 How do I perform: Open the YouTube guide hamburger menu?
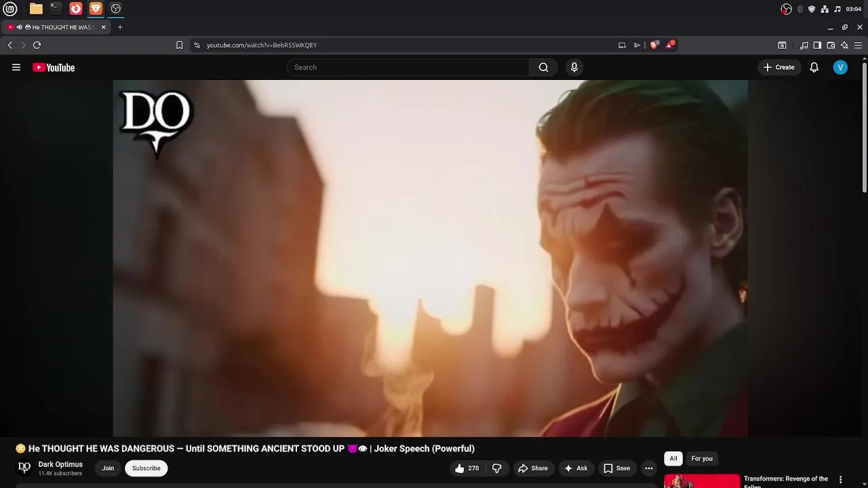pyautogui.click(x=16, y=67)
